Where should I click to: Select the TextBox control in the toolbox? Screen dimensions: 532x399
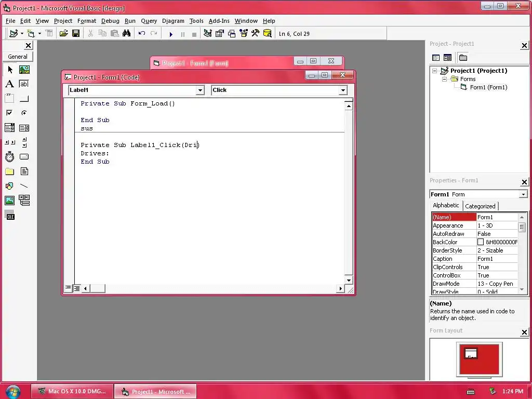24,84
